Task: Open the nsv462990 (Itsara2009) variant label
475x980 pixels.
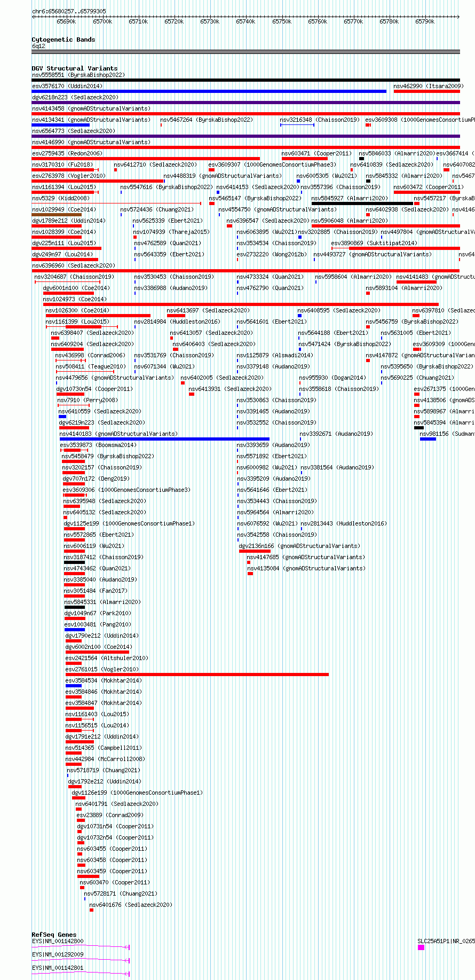Action: pos(429,86)
